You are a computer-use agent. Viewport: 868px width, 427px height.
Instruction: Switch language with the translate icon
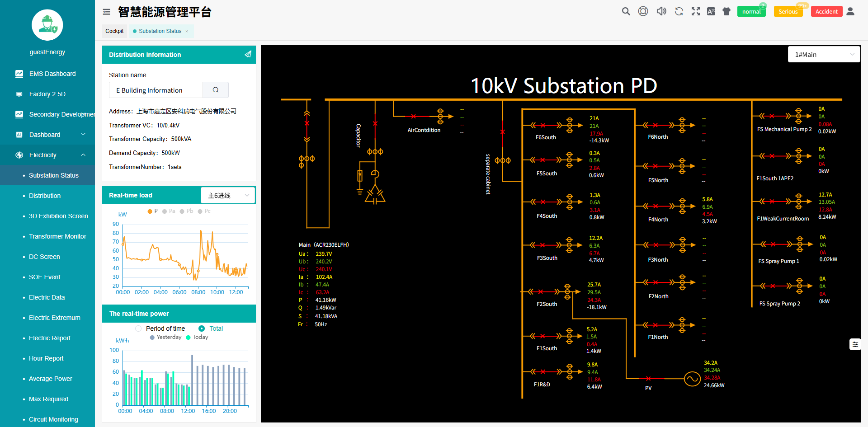[711, 11]
